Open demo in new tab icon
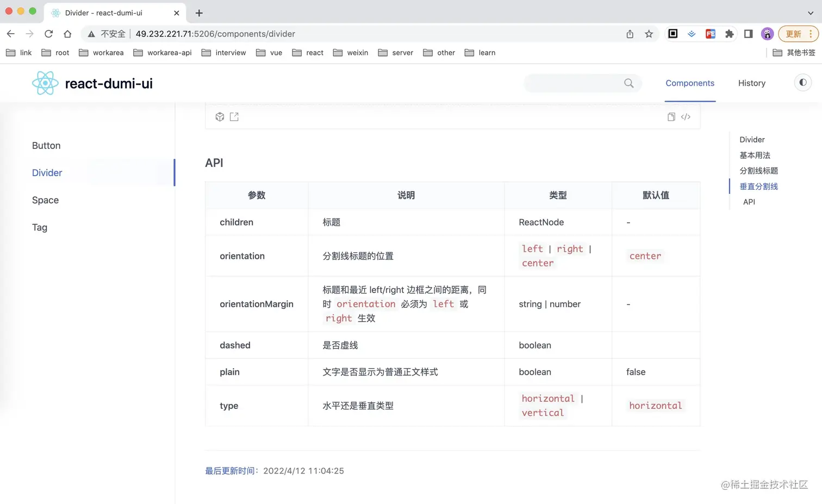The height and width of the screenshot is (504, 822). 234,117
